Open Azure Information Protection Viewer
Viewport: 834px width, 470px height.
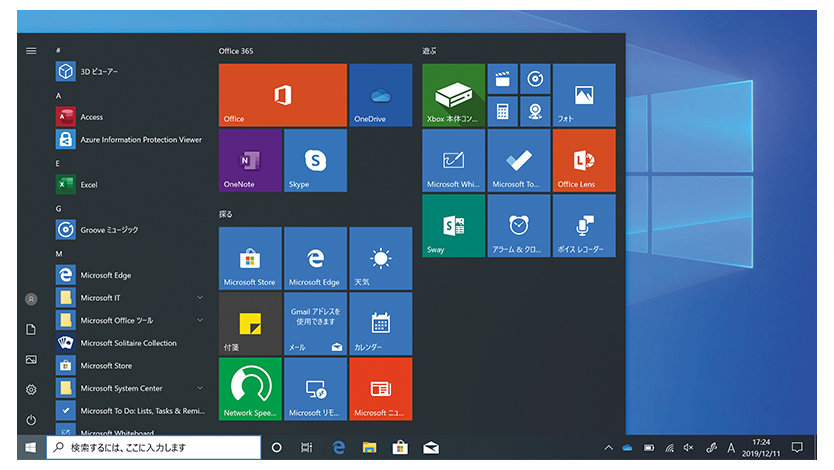[130, 139]
